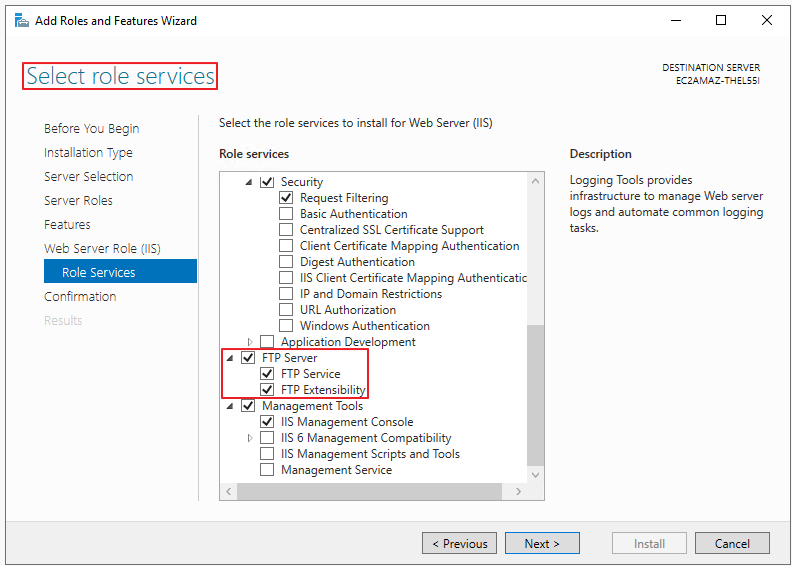The width and height of the screenshot is (792, 566).
Task: Uncheck the FTP Extensibility checkbox
Action: tap(267, 390)
